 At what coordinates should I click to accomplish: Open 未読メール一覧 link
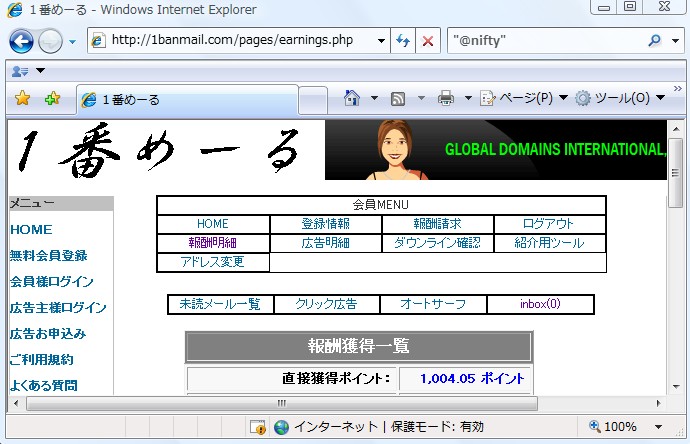220,304
